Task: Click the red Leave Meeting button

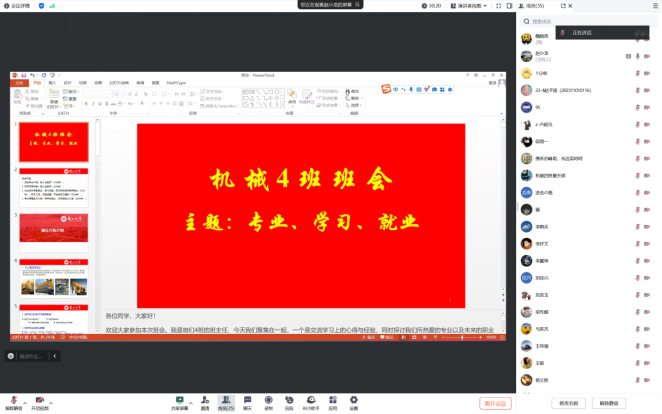Action: [495, 403]
